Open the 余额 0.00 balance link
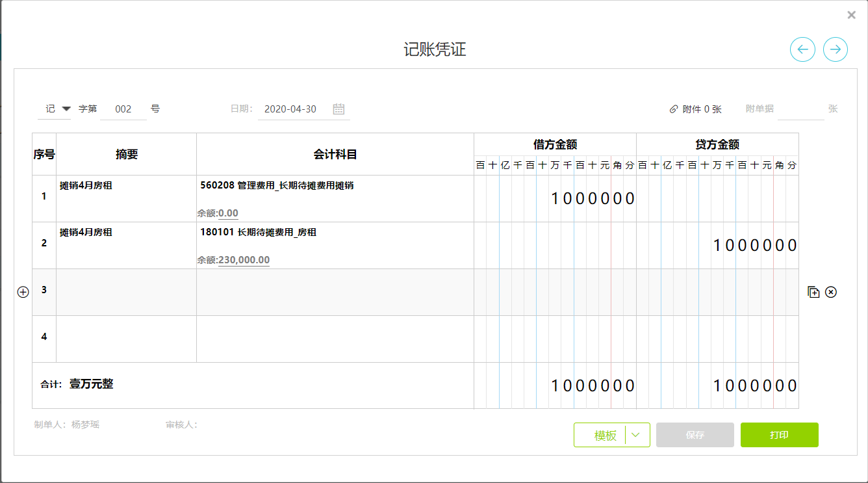 coord(227,213)
